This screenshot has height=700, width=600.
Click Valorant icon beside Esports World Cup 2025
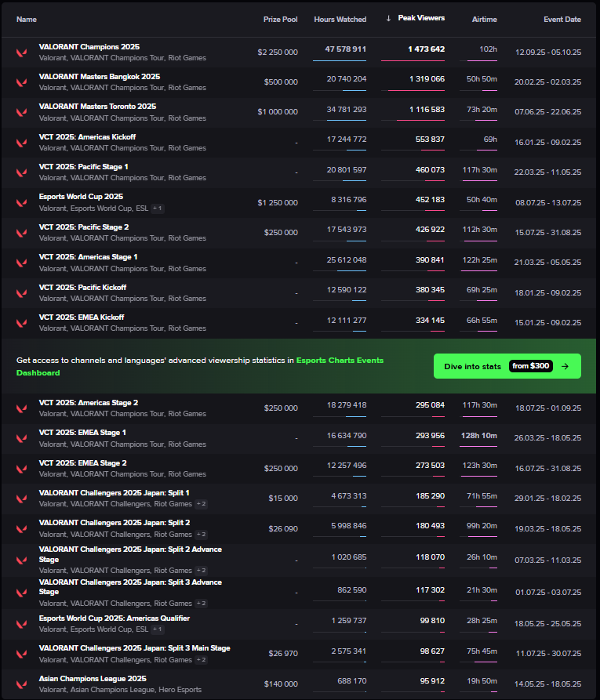(x=21, y=203)
